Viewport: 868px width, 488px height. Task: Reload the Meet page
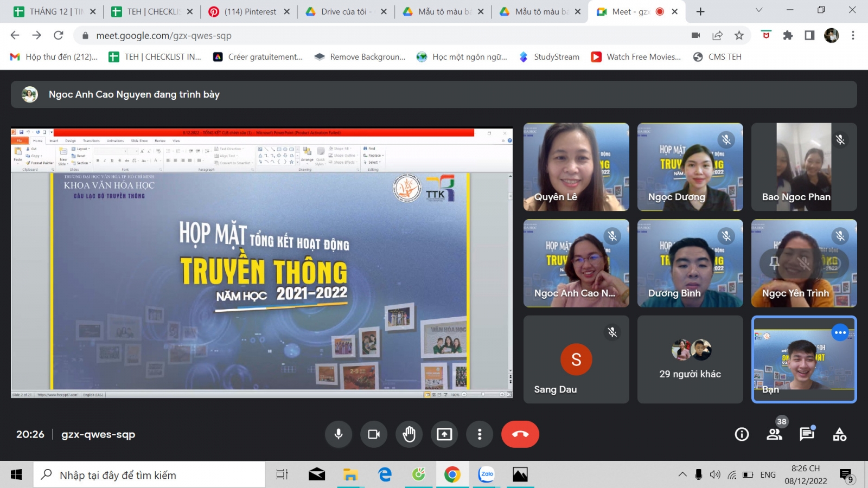coord(59,35)
